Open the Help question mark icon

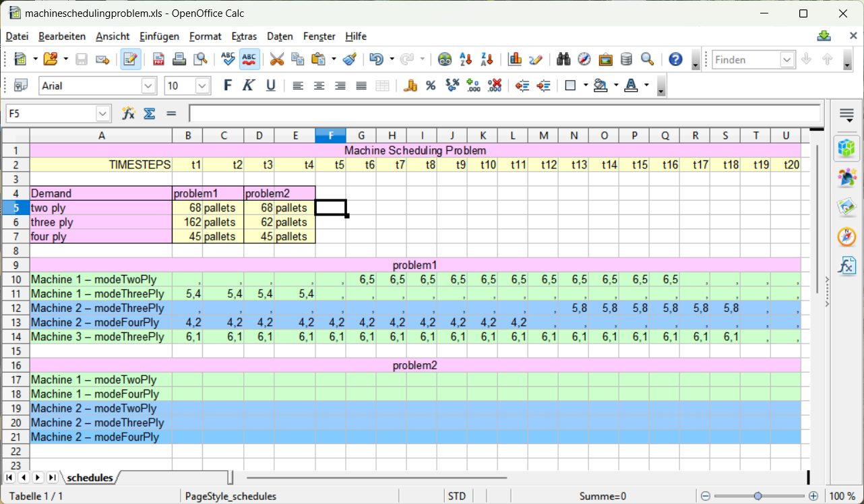(675, 59)
